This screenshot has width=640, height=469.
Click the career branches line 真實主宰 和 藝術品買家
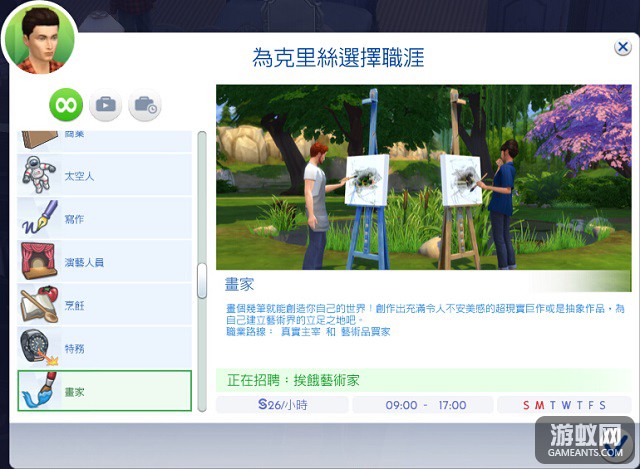click(x=308, y=331)
